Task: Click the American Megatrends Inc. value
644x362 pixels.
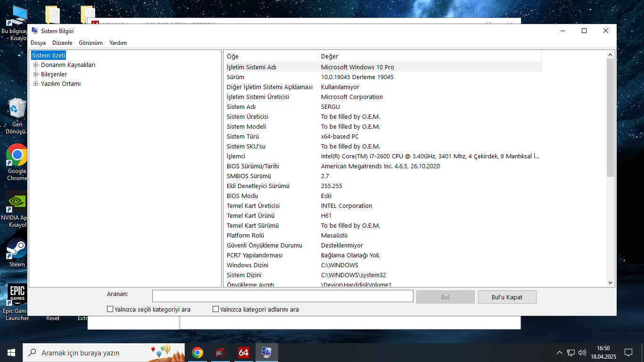Action: point(380,166)
